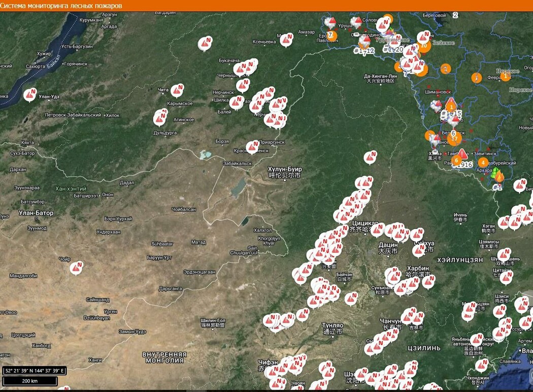This screenshot has width=533, height=392.
Task: Select the Эрдэнэцагаан label
Action: pos(199,272)
